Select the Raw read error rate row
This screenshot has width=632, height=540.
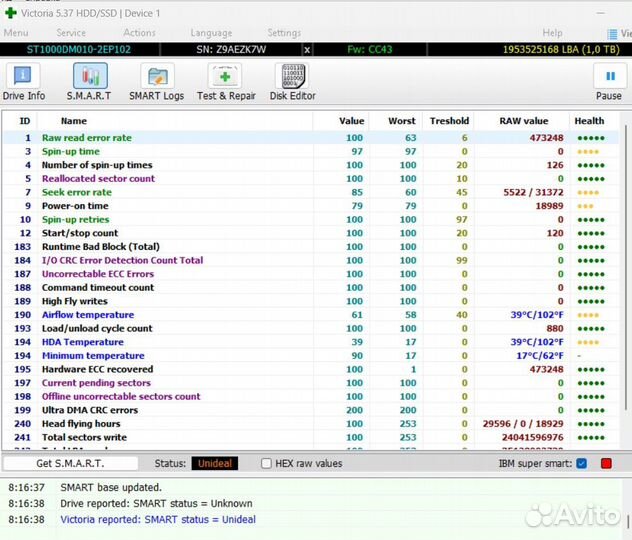point(310,138)
